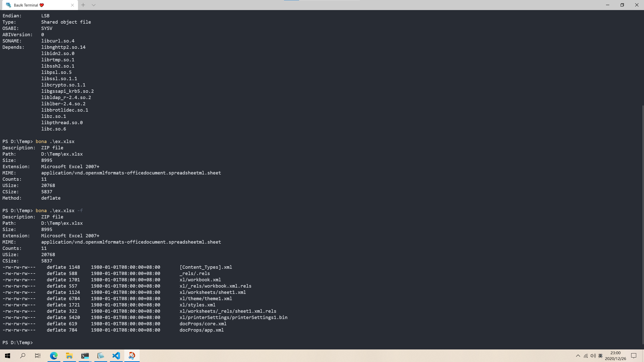Open the Wi-Fi network flyout
The height and width of the screenshot is (362, 644).
(586, 356)
